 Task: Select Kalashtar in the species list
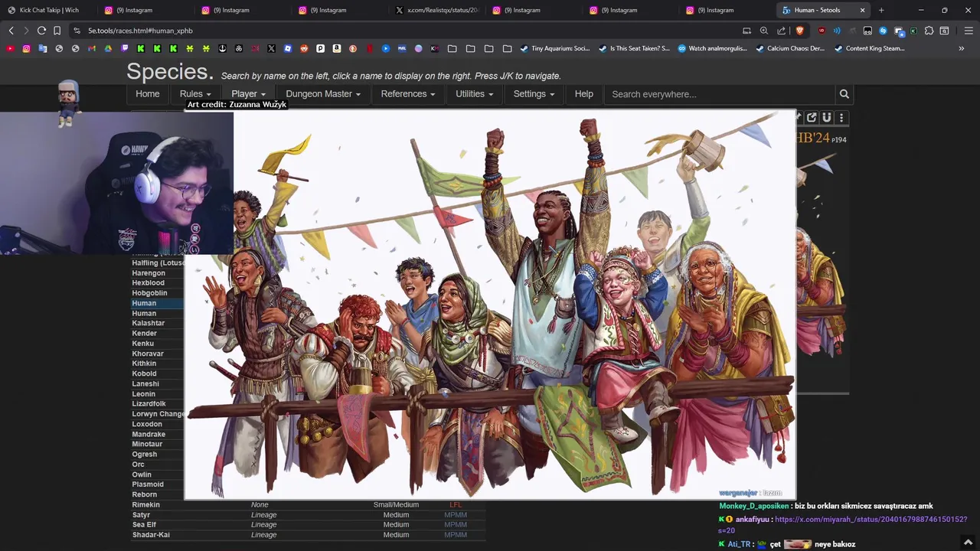coord(149,323)
